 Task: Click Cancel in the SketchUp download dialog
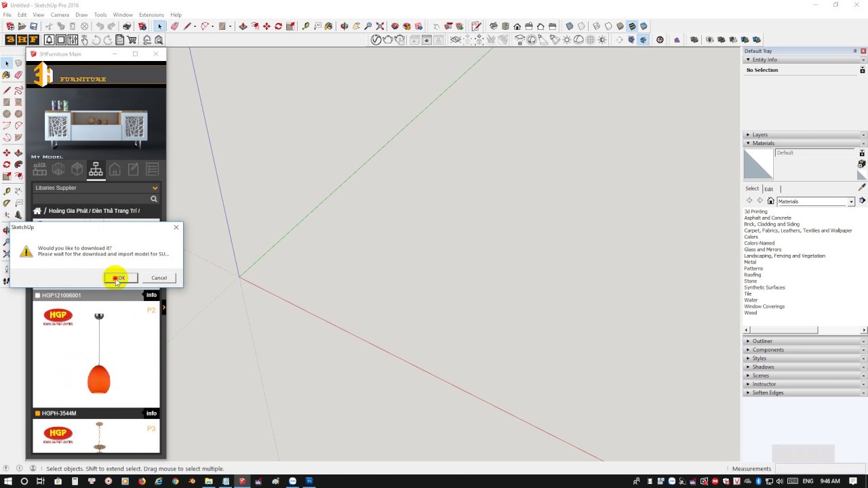(159, 278)
